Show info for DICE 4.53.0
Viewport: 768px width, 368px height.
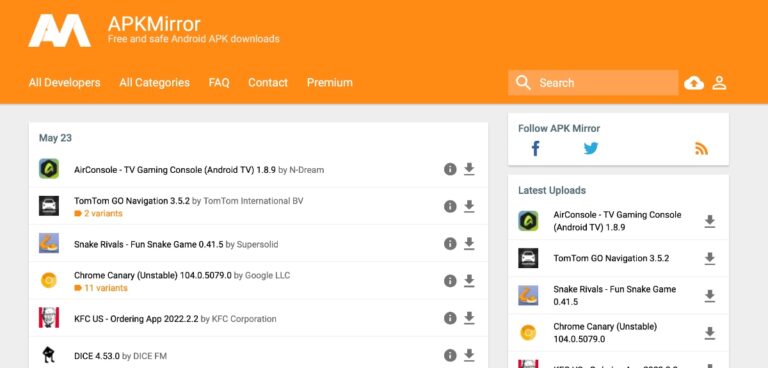pos(450,355)
